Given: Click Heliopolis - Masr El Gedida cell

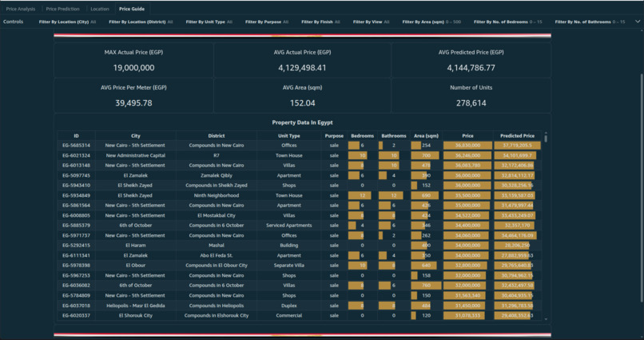Looking at the screenshot, I should 136,306.
